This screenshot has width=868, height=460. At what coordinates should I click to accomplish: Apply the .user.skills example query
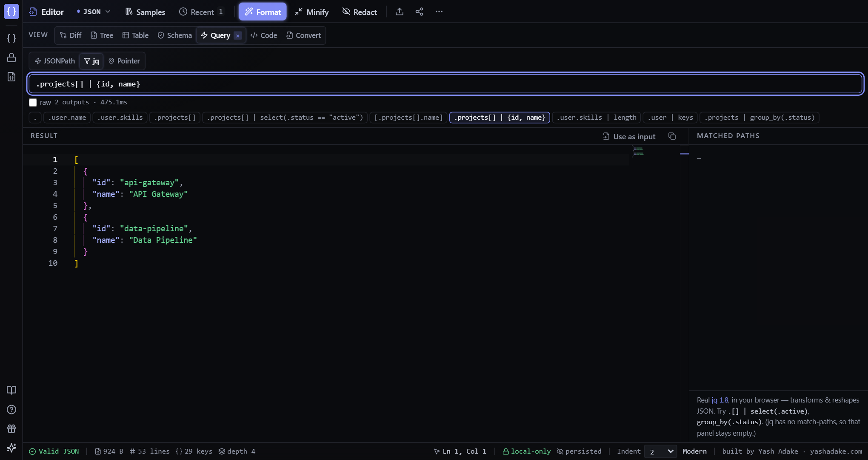pyautogui.click(x=120, y=118)
